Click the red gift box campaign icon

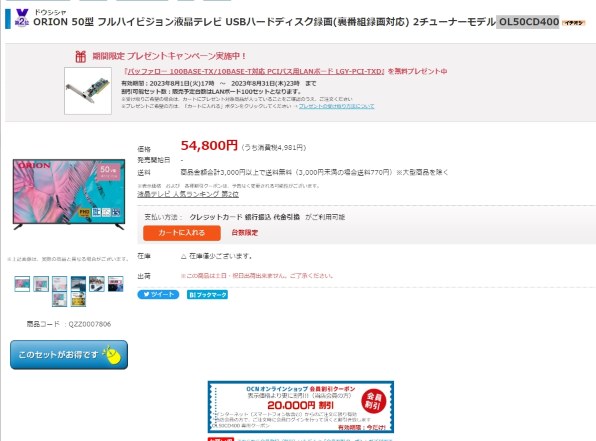(x=81, y=56)
